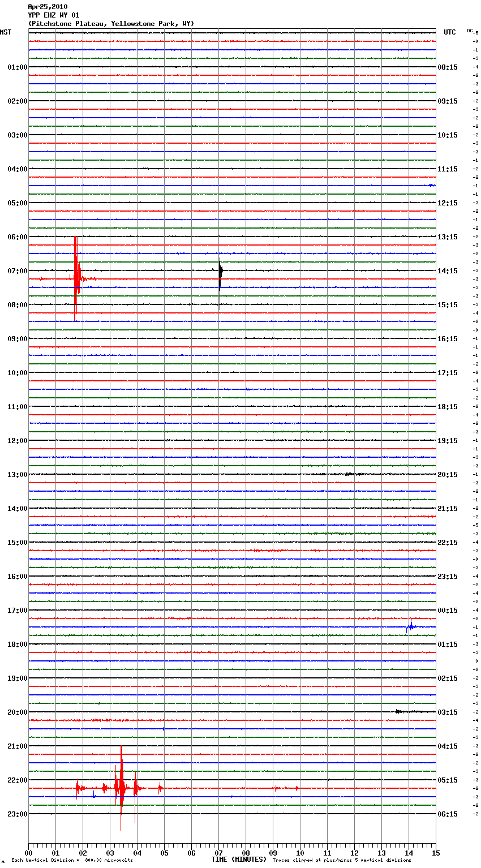Select the 16:00 MST row label
481x868 pixels.
[x=18, y=577]
